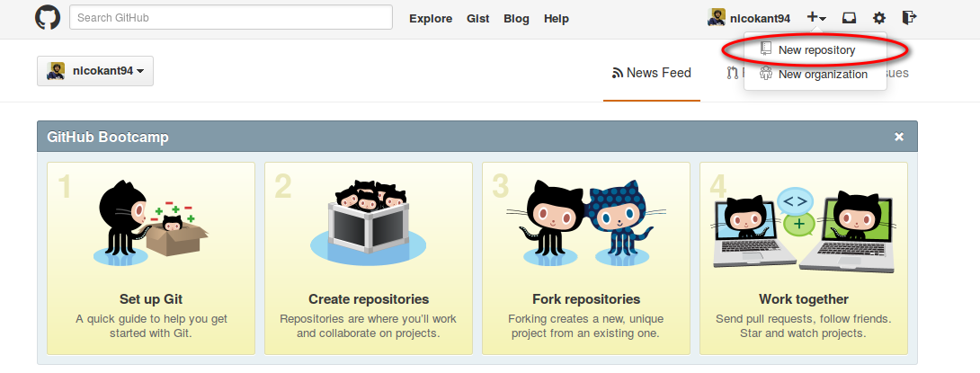
Task: Click the repository book icon in the dropdown
Action: click(766, 49)
